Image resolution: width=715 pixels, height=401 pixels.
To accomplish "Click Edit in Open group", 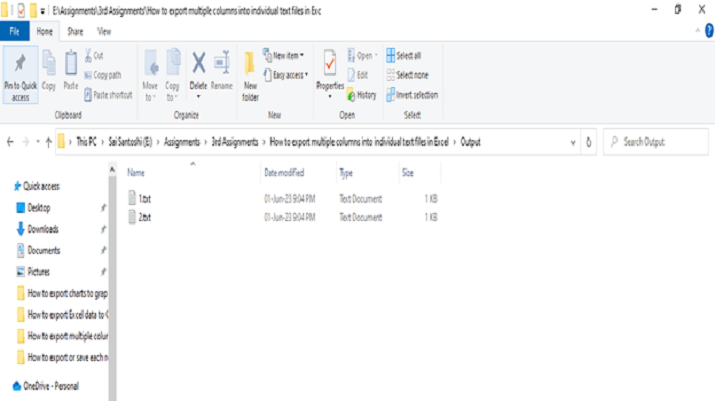I will coord(358,75).
